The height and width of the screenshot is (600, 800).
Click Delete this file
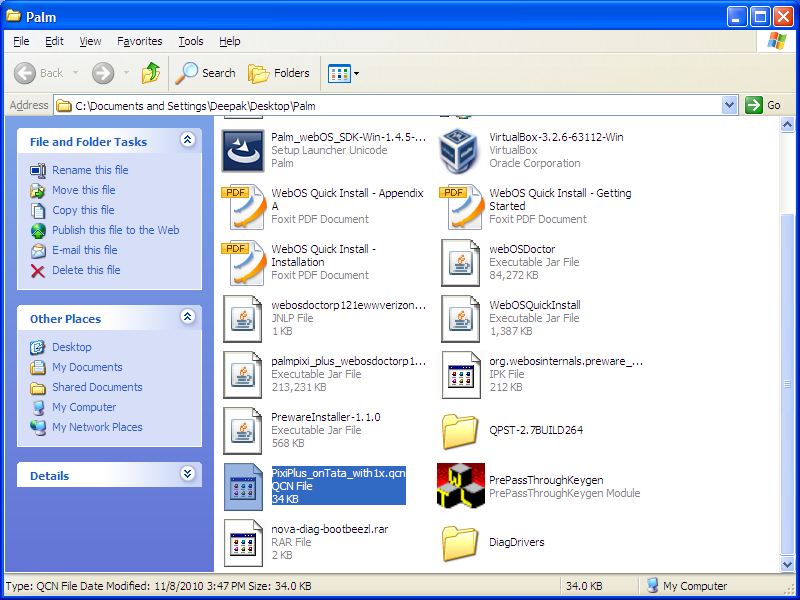point(86,270)
